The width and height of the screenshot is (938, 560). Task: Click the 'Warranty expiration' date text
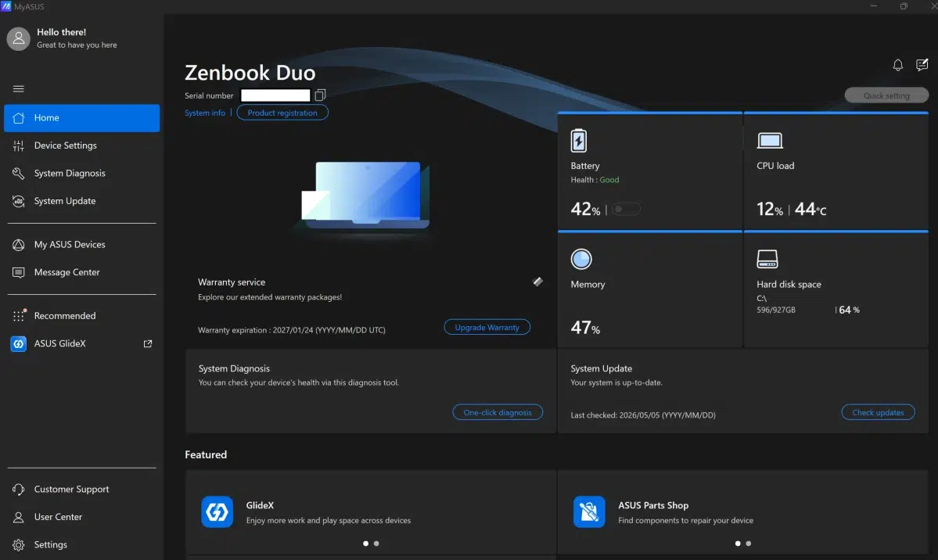click(291, 329)
